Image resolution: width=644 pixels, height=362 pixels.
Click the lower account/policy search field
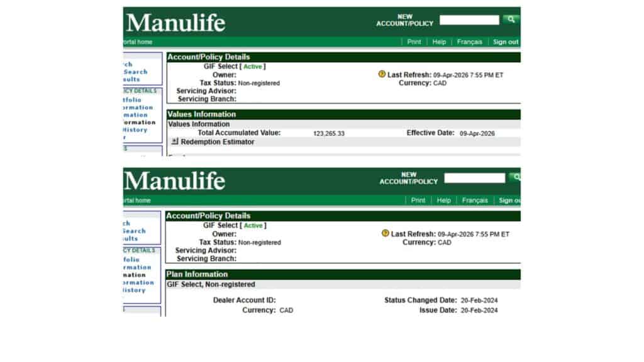pos(474,178)
